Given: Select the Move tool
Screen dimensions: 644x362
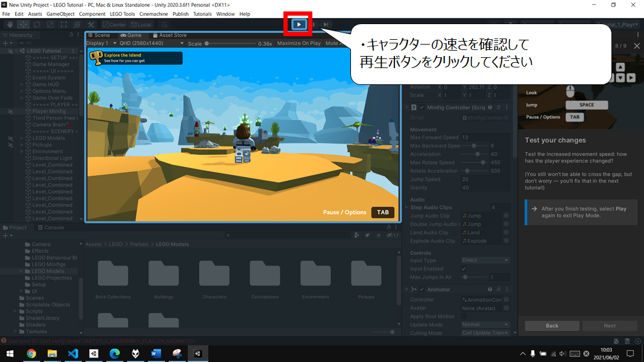Looking at the screenshot, I should (24, 25).
